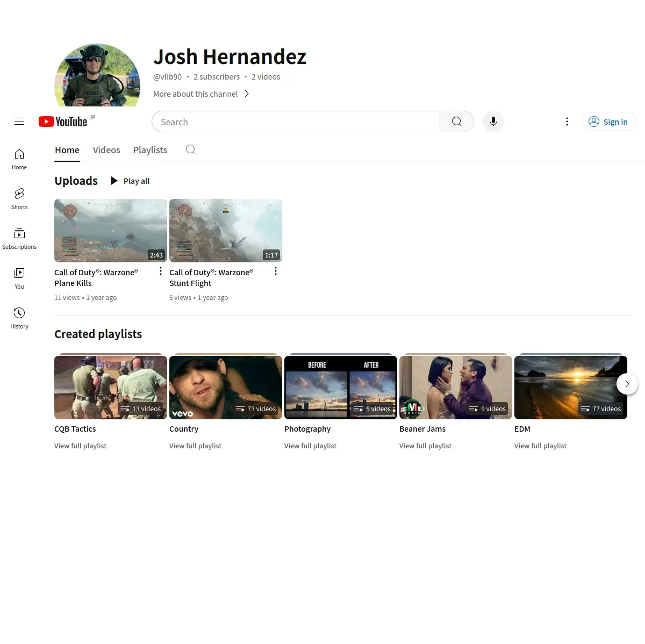The height and width of the screenshot is (644, 645).
Task: Open History in sidebar
Action: click(19, 318)
